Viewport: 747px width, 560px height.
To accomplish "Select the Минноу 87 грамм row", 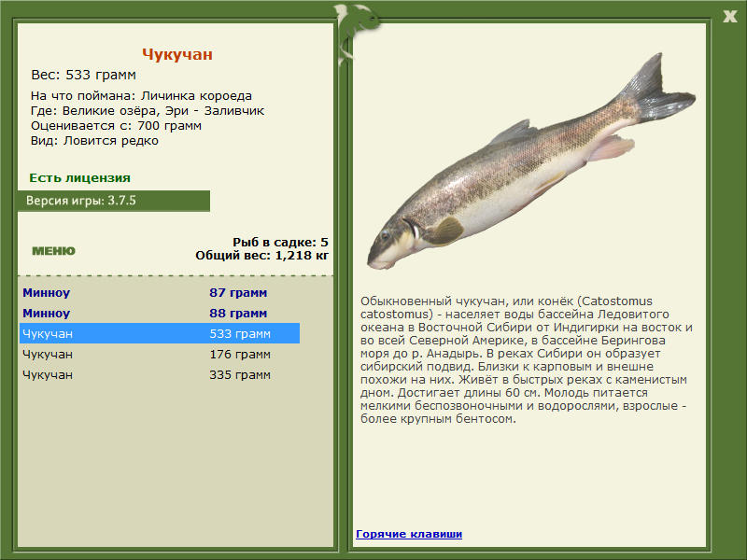I will [160, 292].
